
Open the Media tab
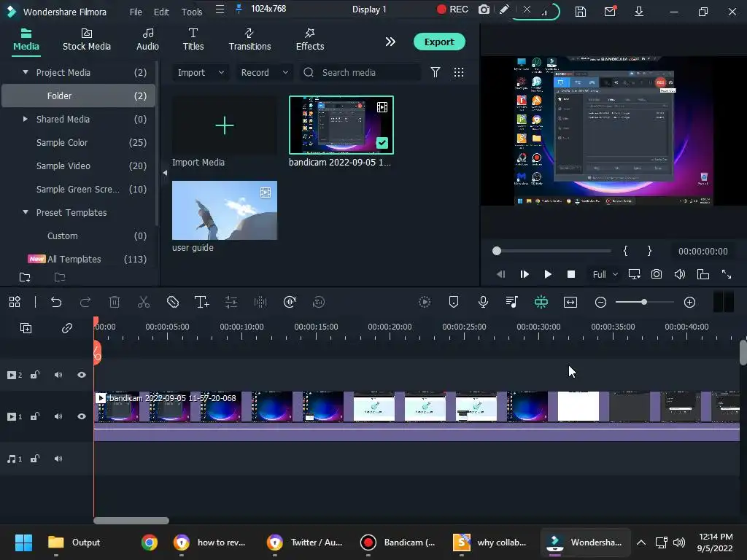[26, 39]
